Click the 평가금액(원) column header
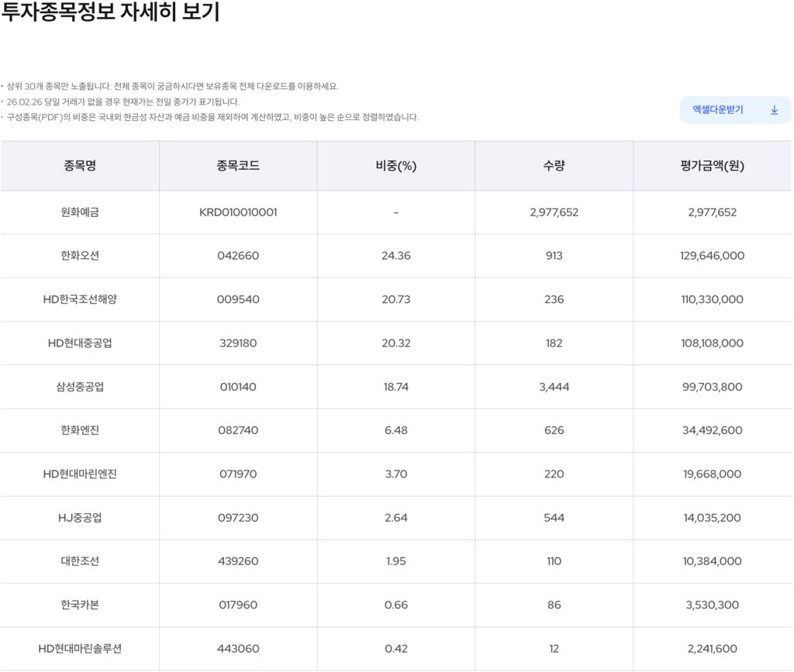794x672 pixels. click(x=712, y=166)
